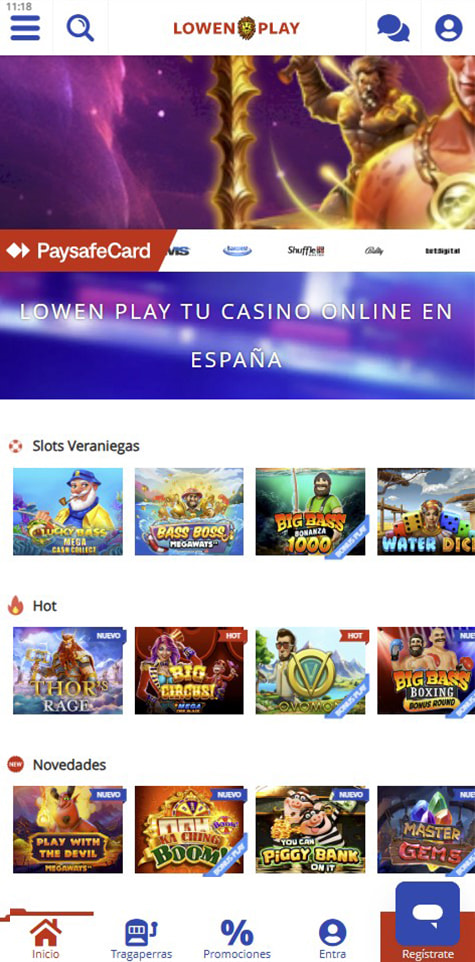The image size is (475, 962).
Task: Launch Play With The Devil Megaways
Action: click(x=68, y=829)
